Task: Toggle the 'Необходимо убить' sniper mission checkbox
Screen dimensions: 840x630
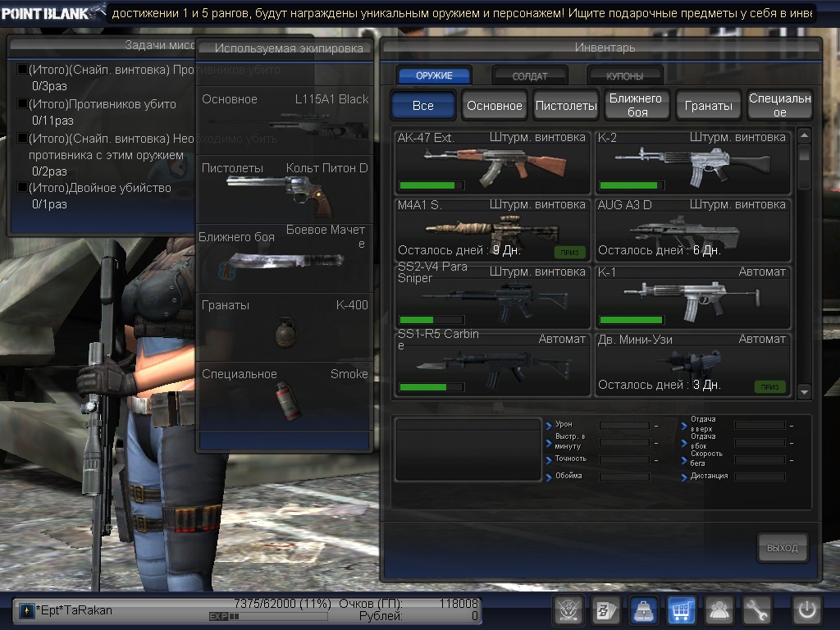Action: point(22,138)
